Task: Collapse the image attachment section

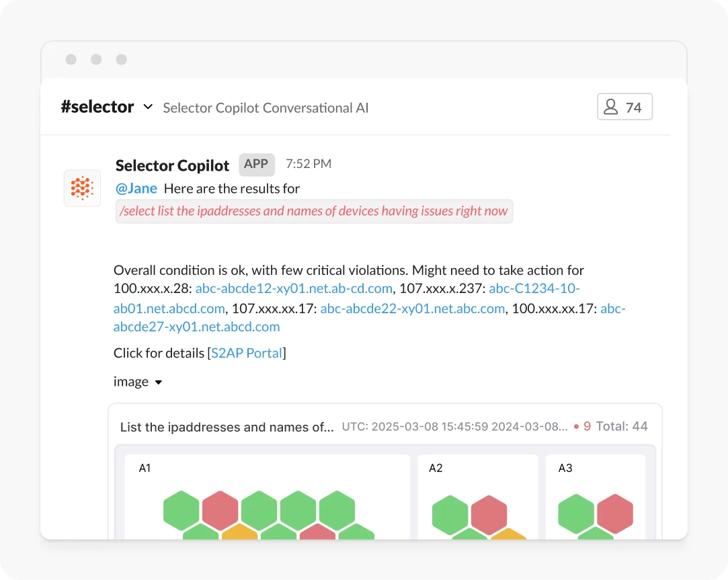Action: [x=159, y=382]
